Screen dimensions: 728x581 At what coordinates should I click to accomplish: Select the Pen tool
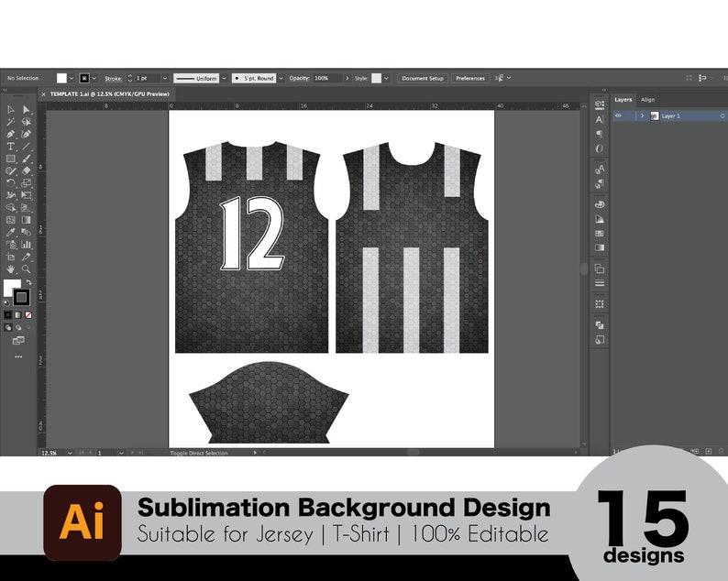click(x=11, y=134)
